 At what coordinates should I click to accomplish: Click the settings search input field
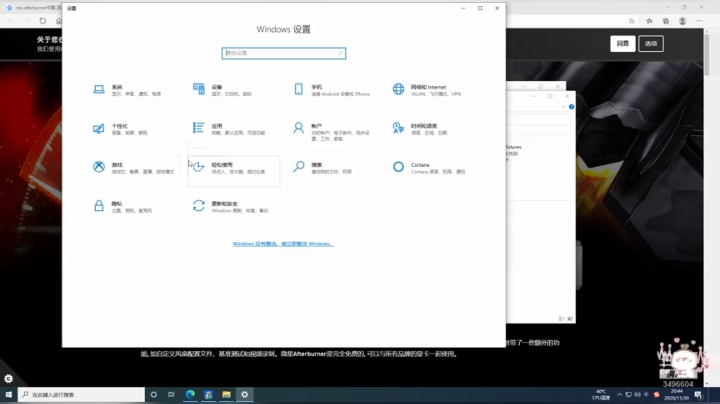point(283,53)
